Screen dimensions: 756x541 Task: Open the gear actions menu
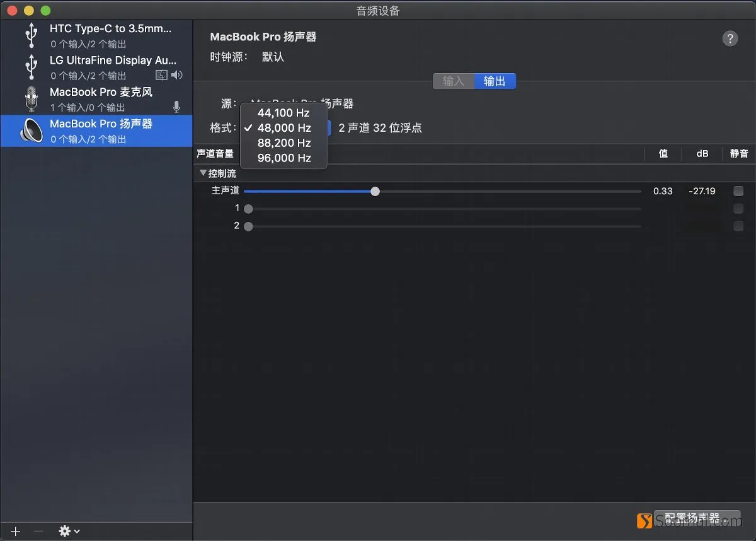click(x=69, y=532)
